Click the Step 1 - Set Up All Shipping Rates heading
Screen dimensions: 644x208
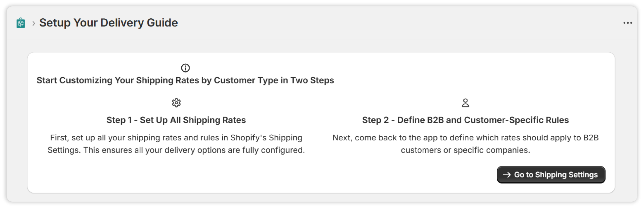click(x=176, y=120)
